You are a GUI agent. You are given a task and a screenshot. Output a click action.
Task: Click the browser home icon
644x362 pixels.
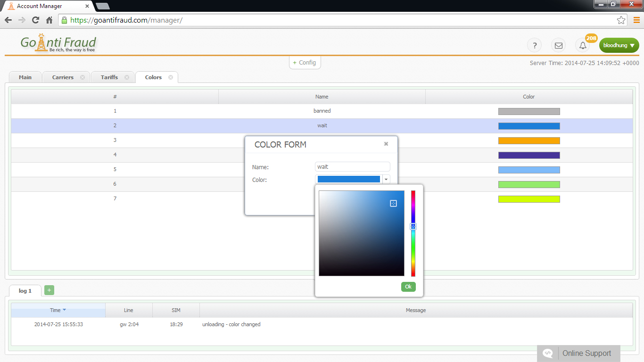49,20
